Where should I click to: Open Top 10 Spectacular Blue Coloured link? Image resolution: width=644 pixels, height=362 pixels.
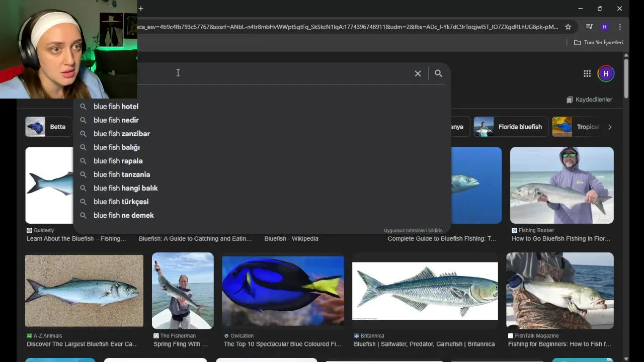click(283, 344)
